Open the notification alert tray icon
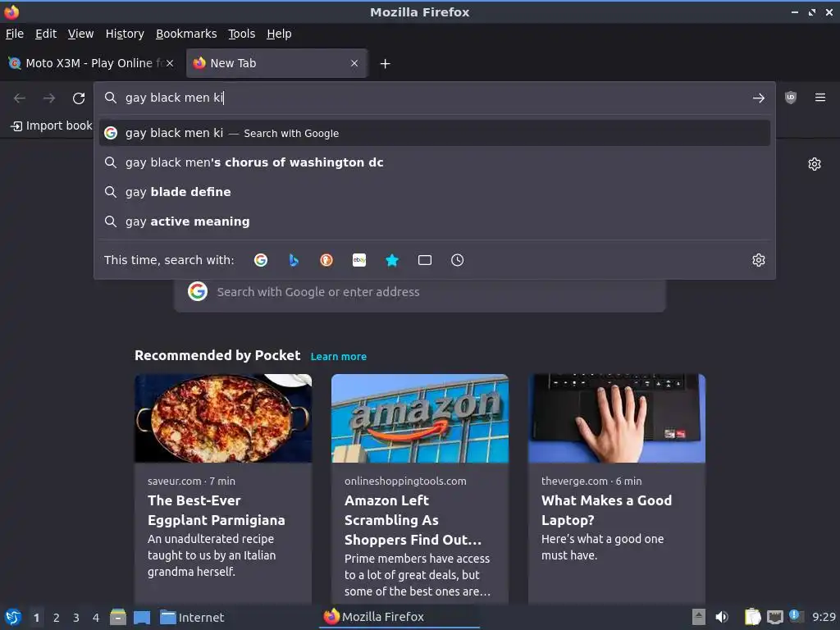 796,616
